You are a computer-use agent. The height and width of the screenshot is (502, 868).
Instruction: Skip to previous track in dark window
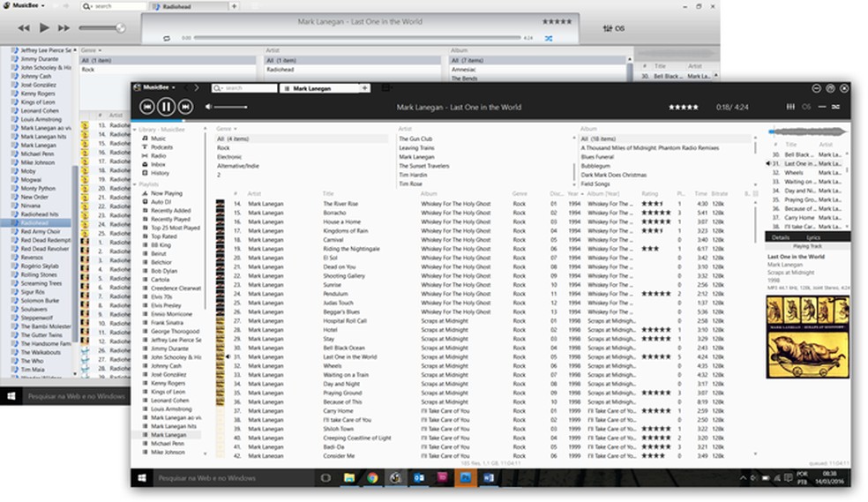tap(146, 106)
